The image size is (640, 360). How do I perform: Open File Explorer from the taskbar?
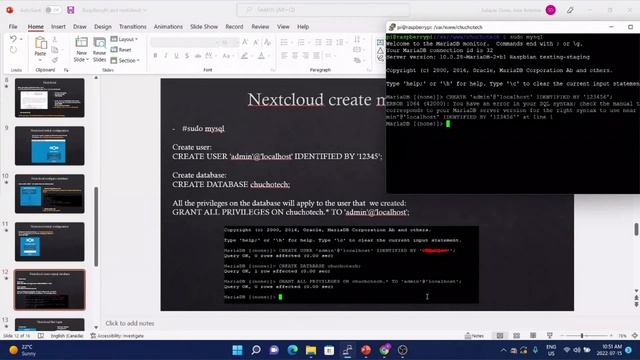311,350
